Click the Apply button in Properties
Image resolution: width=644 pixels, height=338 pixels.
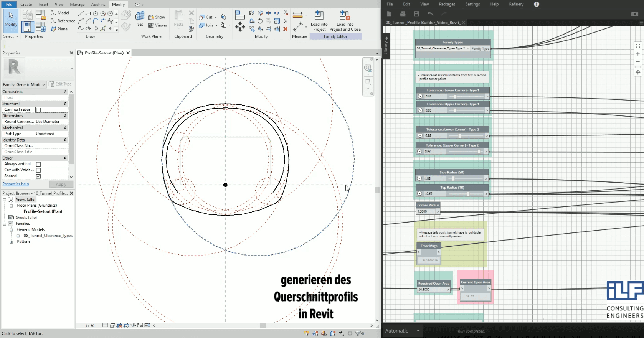click(x=61, y=185)
